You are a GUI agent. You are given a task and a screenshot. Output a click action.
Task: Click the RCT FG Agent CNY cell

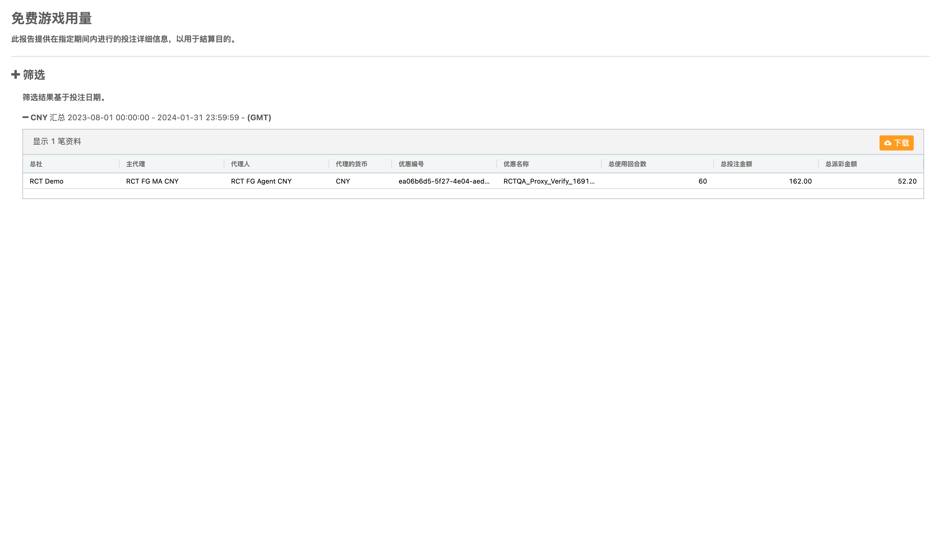(261, 181)
